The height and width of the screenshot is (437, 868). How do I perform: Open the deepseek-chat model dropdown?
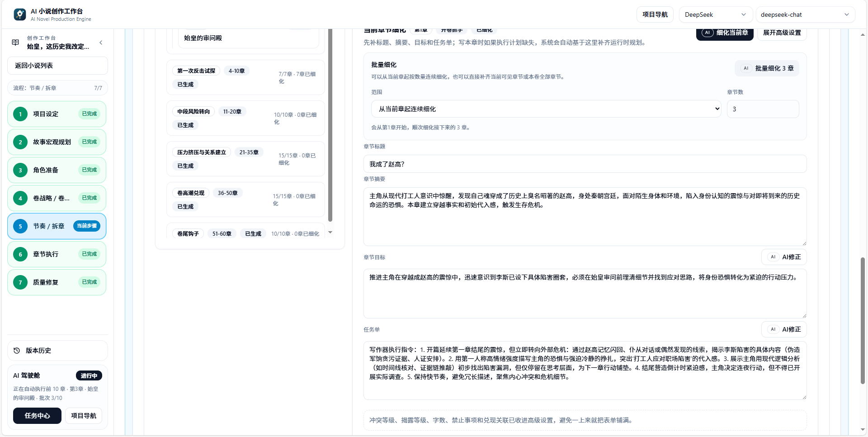(805, 14)
